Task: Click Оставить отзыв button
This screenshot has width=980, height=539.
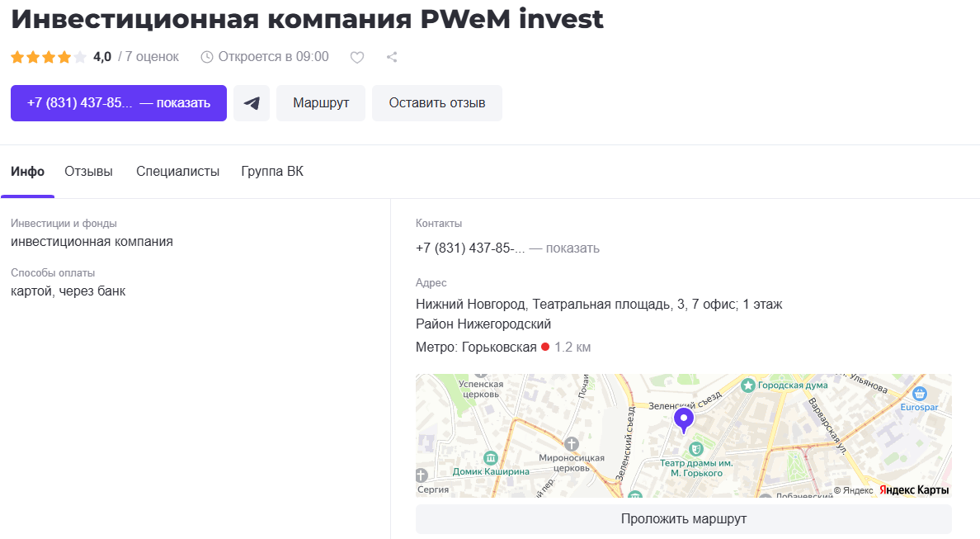Action: 437,103
